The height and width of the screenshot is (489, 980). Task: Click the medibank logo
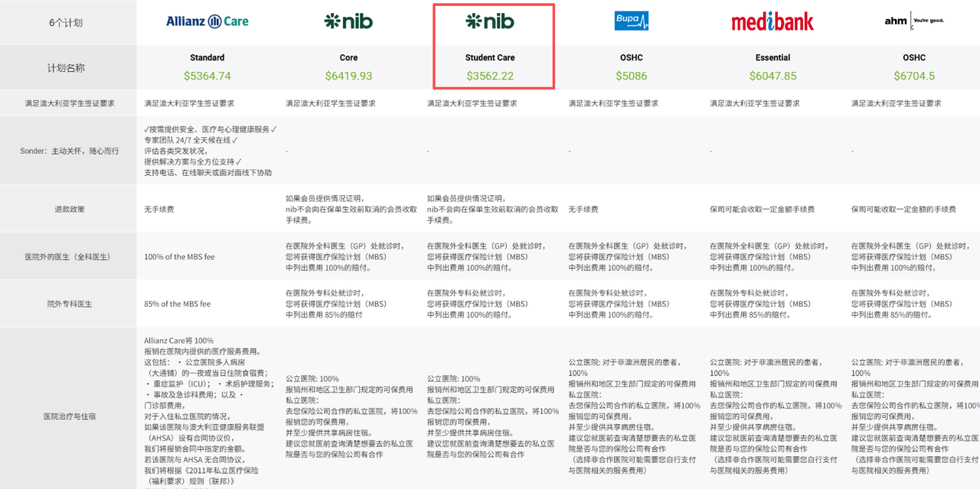(773, 21)
